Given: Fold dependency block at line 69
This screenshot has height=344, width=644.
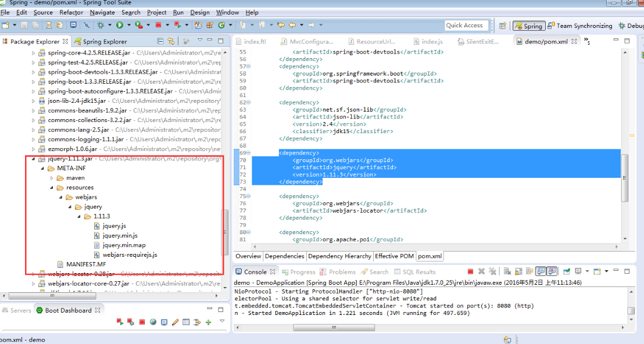Looking at the screenshot, I should point(248,153).
